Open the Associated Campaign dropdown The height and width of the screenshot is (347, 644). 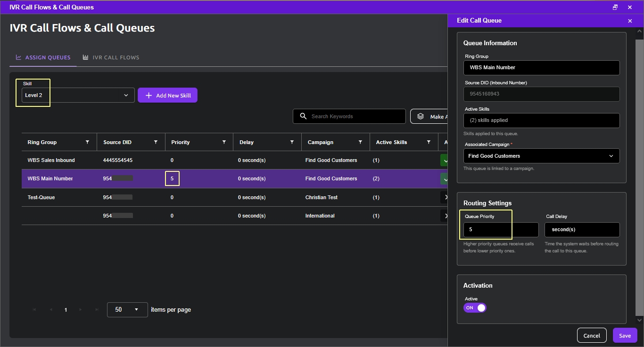[541, 156]
